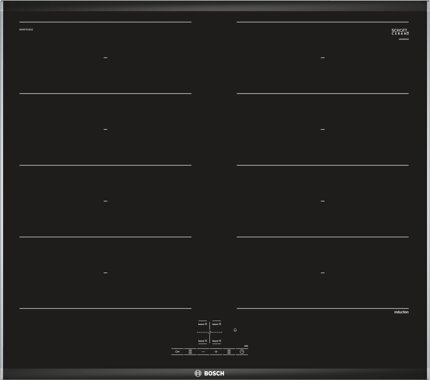Click the top-left cooking zone center mark

[106, 58]
